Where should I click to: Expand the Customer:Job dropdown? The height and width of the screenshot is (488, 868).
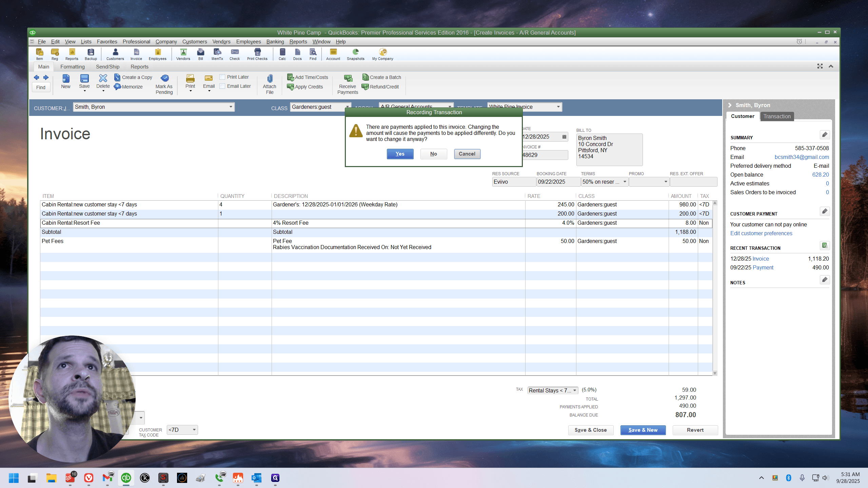[x=231, y=107]
